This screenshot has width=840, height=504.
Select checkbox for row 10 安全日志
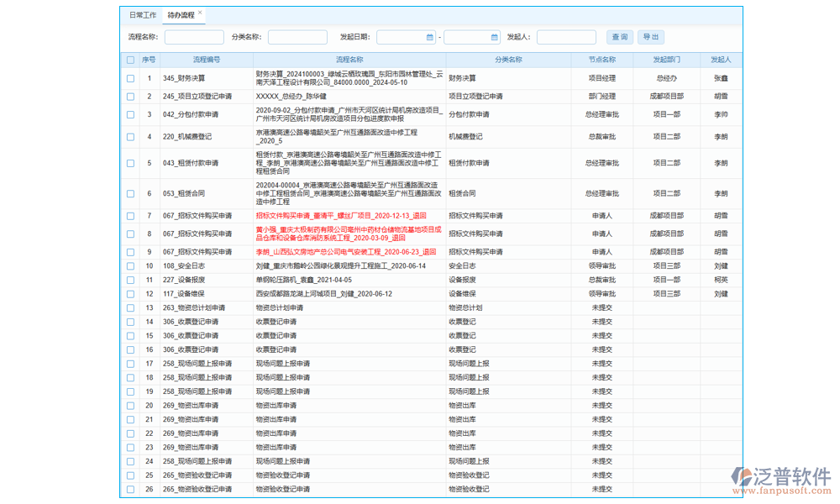click(130, 266)
